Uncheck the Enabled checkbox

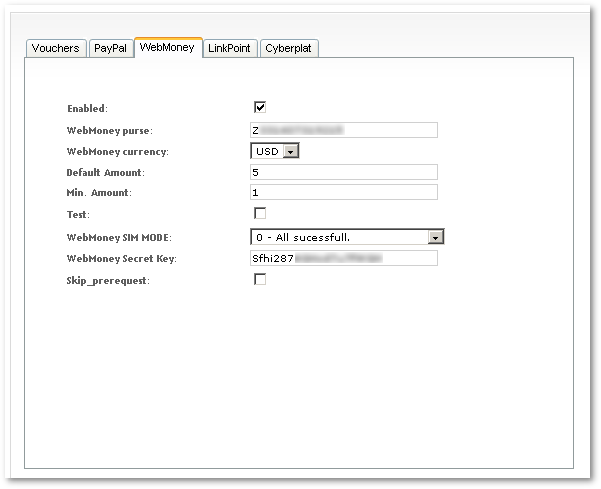point(260,107)
